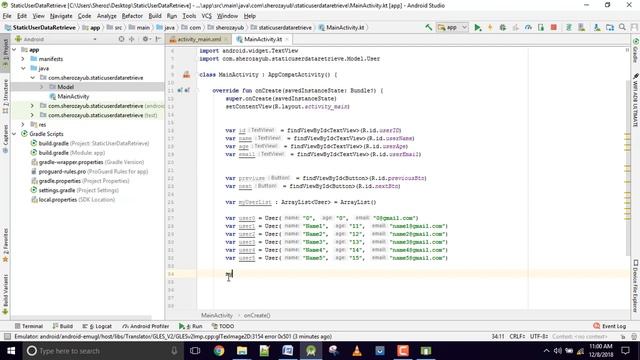Expand the res folder node
The image size is (640, 360).
coord(23,124)
